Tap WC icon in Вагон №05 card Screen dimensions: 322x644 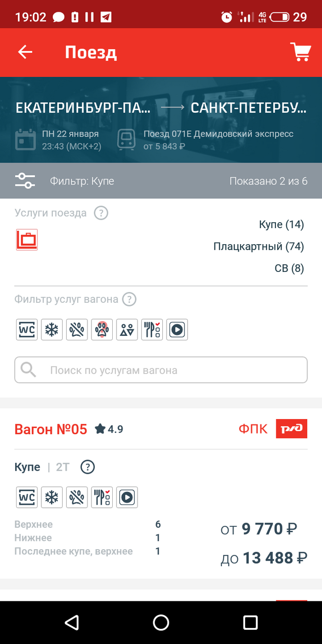click(27, 497)
